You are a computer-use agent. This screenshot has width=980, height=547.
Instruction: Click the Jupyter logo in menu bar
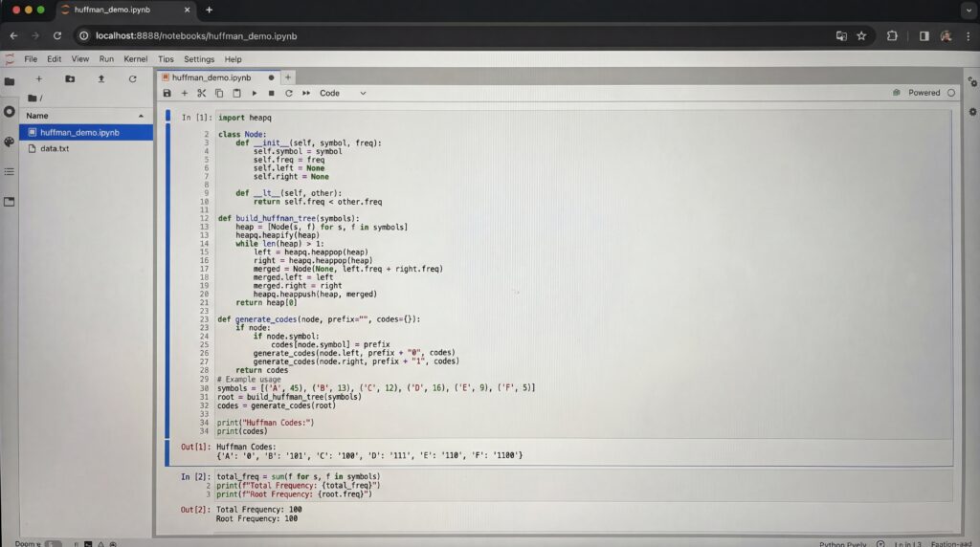[x=10, y=59]
